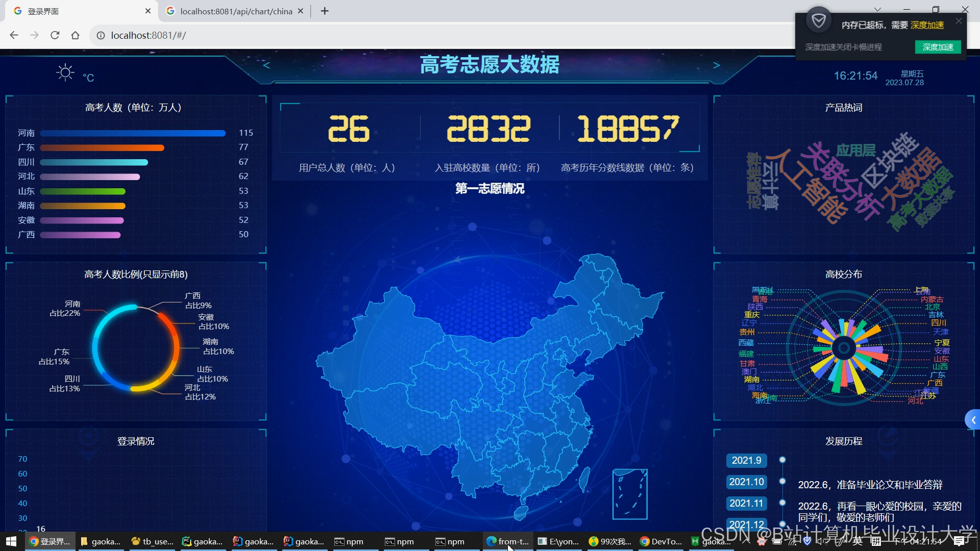Reload the page with browser refresh icon
This screenshot has width=980, height=551.
coord(55,35)
